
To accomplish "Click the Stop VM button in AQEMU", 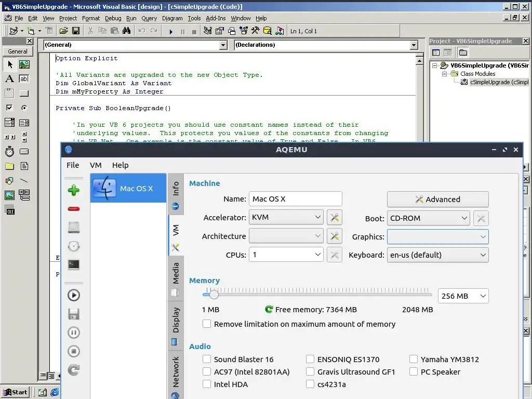I will click(74, 351).
